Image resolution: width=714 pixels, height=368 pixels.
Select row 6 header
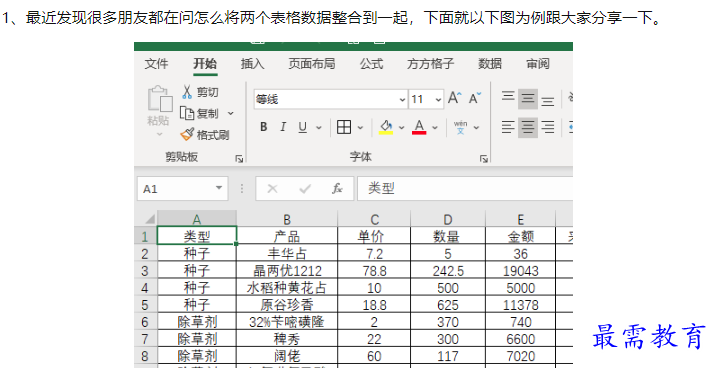click(145, 322)
